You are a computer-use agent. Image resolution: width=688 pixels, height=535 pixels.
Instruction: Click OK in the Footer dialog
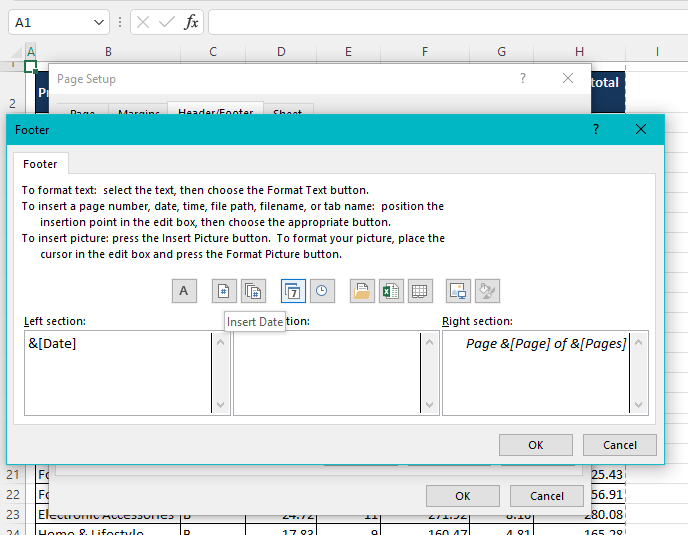(x=535, y=445)
